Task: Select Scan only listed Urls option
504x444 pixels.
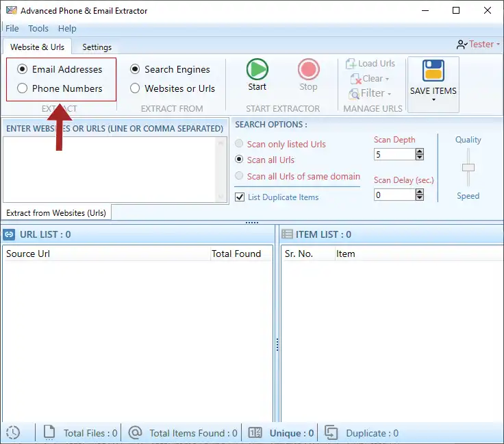Action: [x=239, y=143]
